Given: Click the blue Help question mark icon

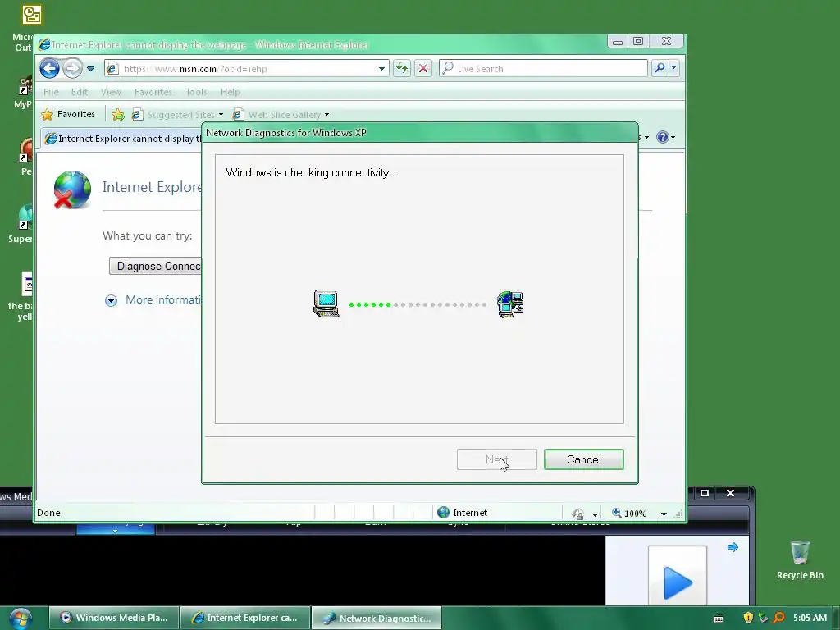Looking at the screenshot, I should (x=663, y=138).
